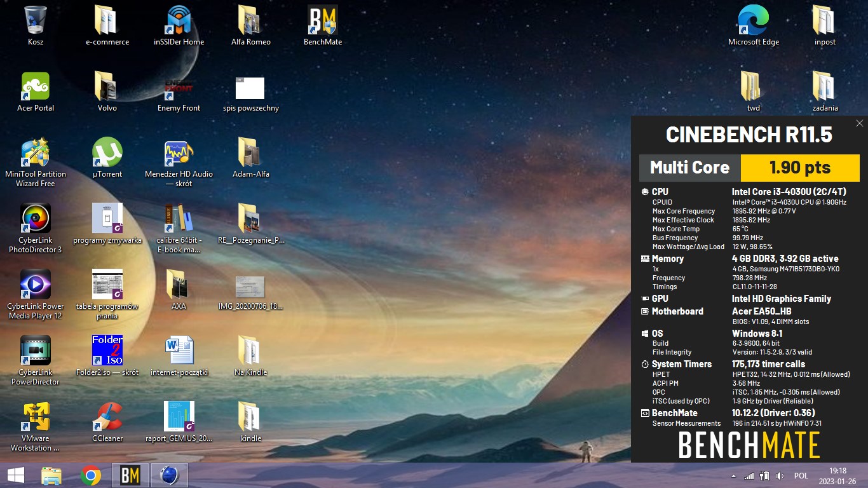868x488 pixels.
Task: Click the 4 GB DDR3 memory value
Action: point(785,259)
